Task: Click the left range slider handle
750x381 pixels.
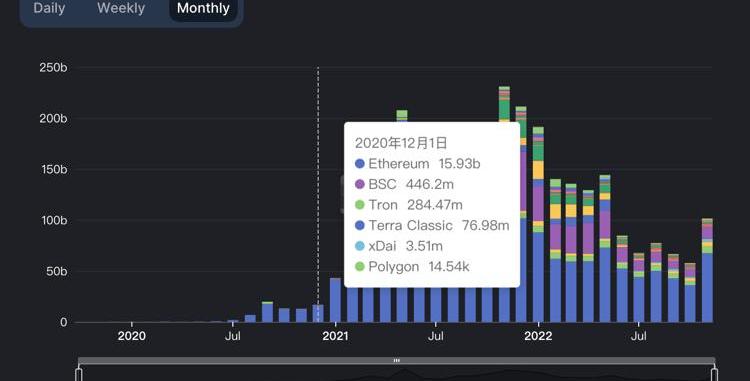Action: (x=79, y=373)
